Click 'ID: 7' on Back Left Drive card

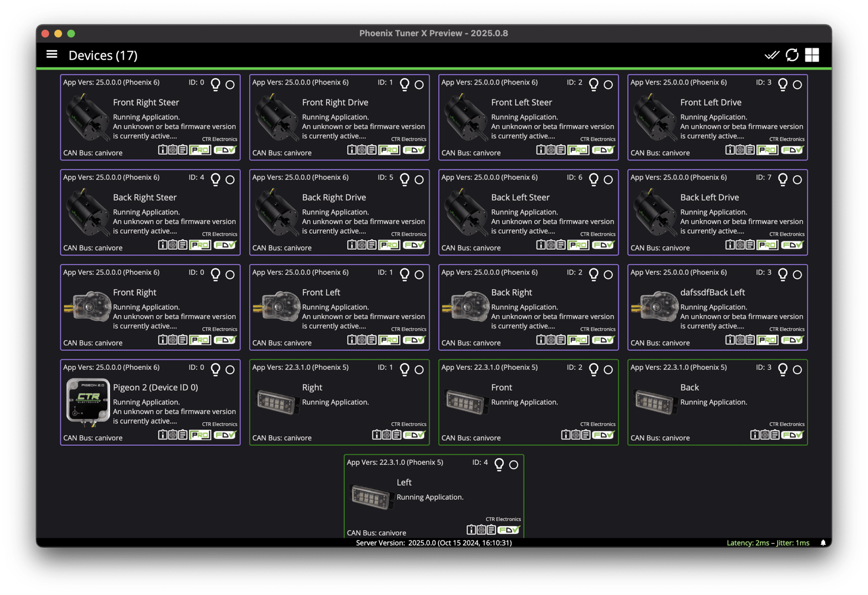point(764,177)
